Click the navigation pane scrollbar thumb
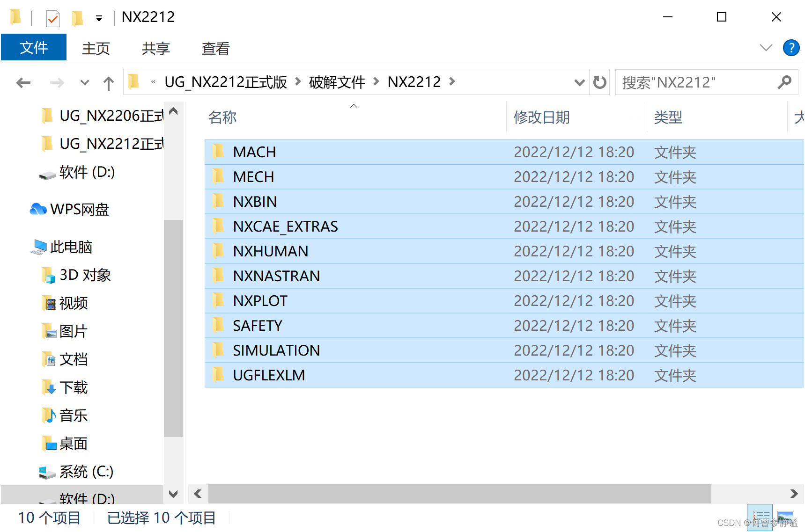 [x=173, y=328]
